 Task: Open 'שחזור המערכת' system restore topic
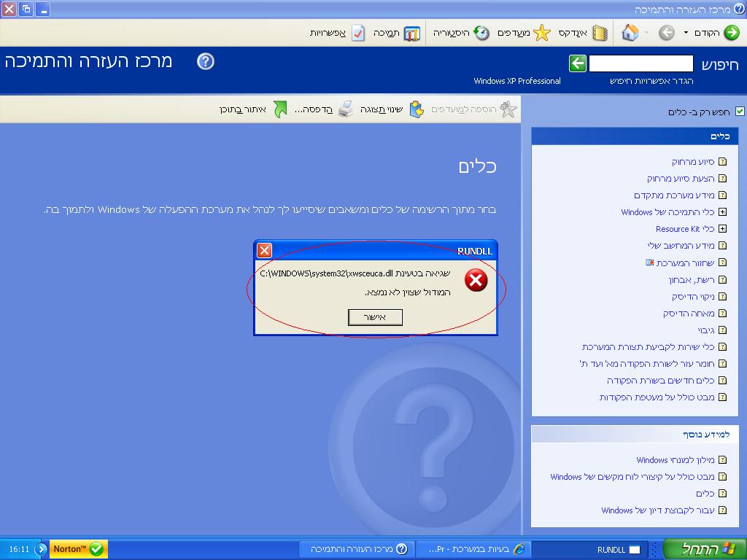pos(685,262)
